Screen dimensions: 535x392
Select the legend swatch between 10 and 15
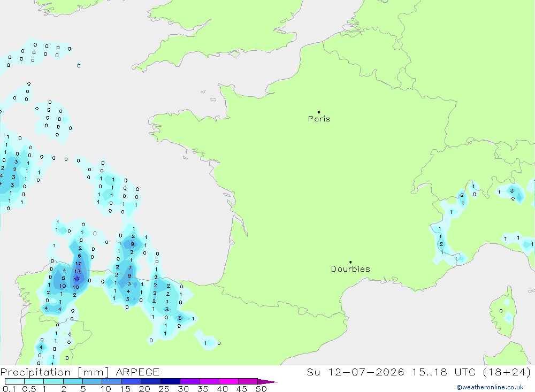112,381
